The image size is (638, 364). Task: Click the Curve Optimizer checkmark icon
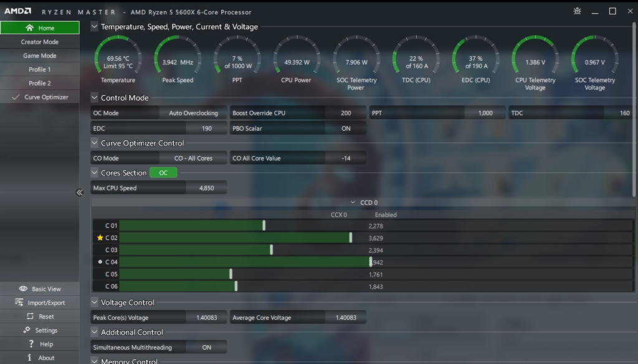16,97
